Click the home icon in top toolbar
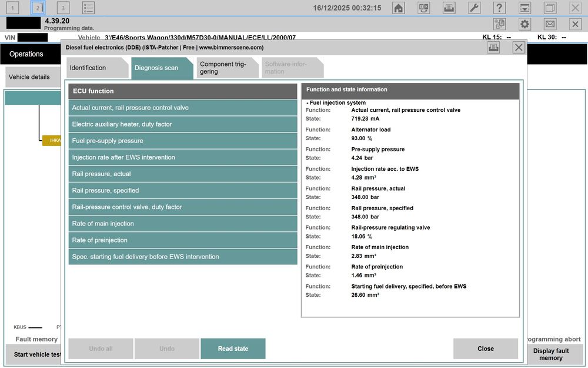Image resolution: width=588 pixels, height=368 pixels. [x=399, y=8]
